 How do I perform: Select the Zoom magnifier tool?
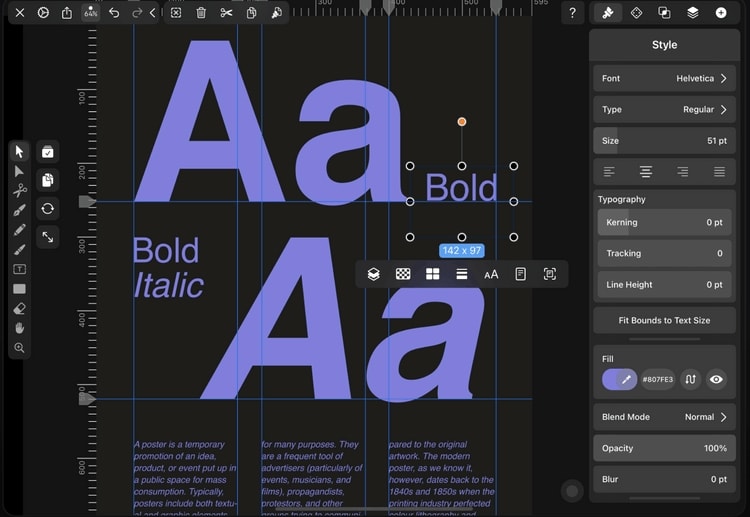19,348
